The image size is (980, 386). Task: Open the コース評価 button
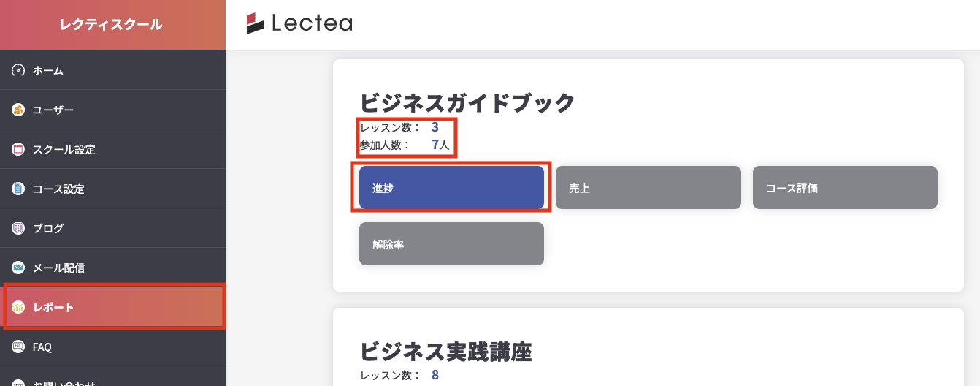(x=844, y=188)
